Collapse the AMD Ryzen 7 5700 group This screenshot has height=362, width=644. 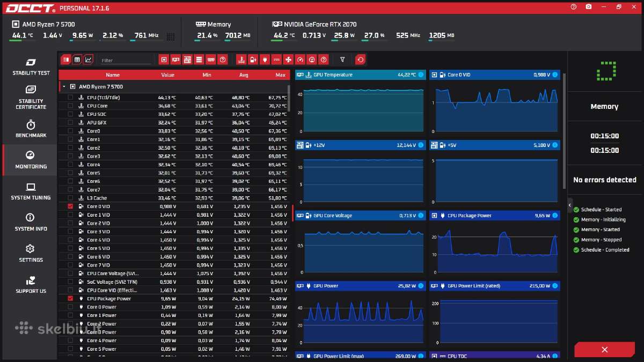[x=64, y=86]
